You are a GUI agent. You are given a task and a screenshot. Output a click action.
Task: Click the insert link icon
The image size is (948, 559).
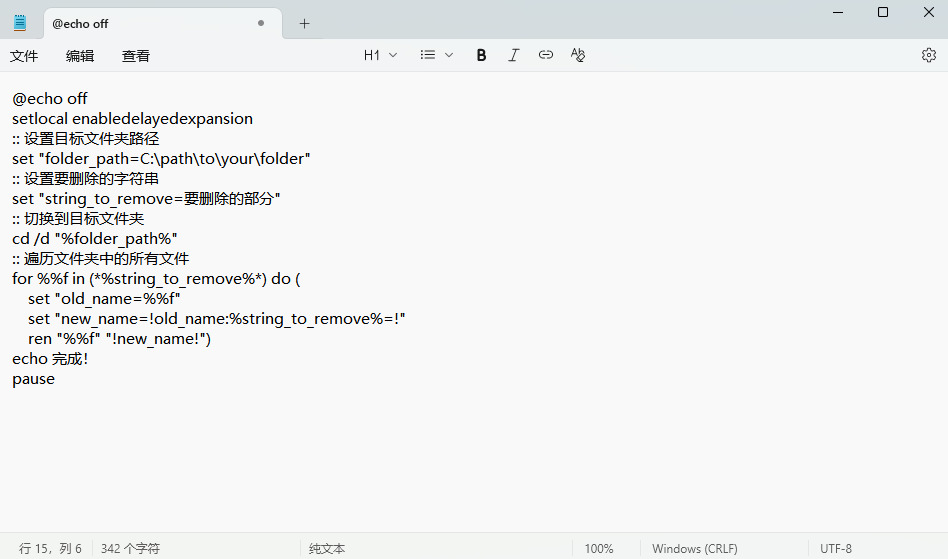(545, 56)
